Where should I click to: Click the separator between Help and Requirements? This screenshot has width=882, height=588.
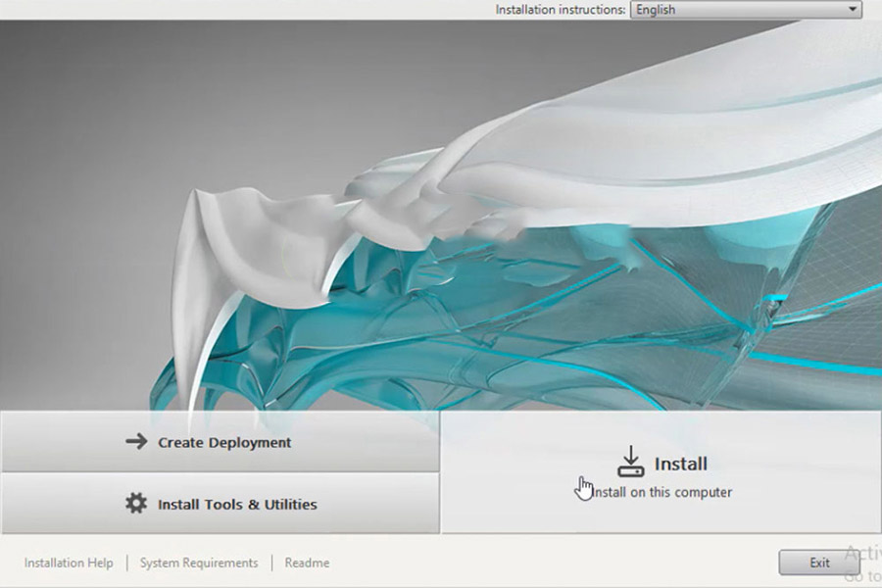[126, 563]
